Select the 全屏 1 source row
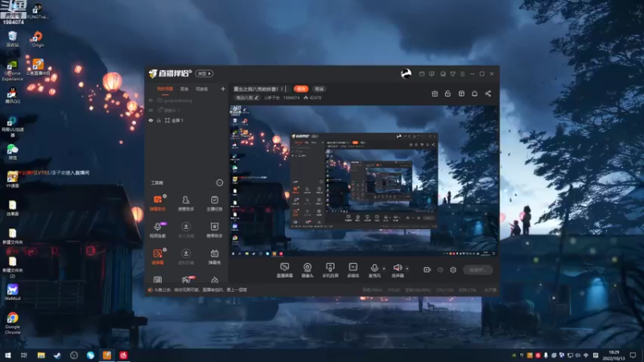The width and height of the screenshot is (644, 362). click(187, 120)
